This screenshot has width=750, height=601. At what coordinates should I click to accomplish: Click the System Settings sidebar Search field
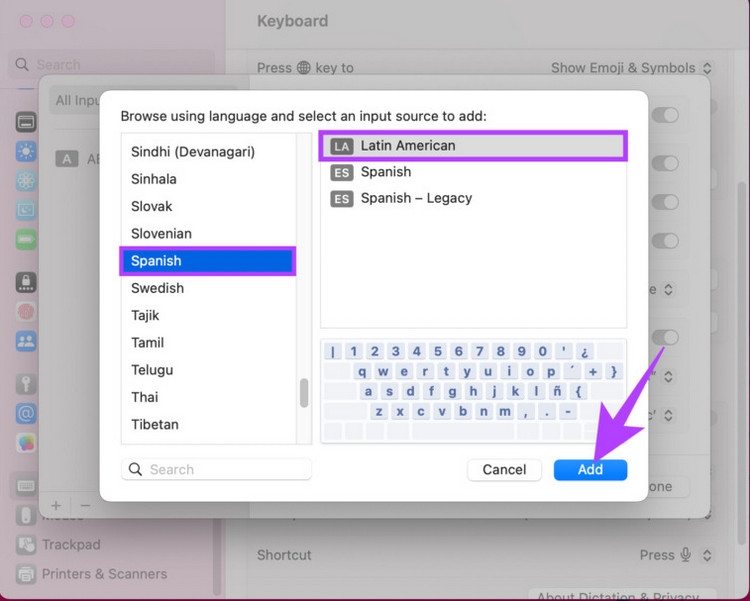coord(111,65)
